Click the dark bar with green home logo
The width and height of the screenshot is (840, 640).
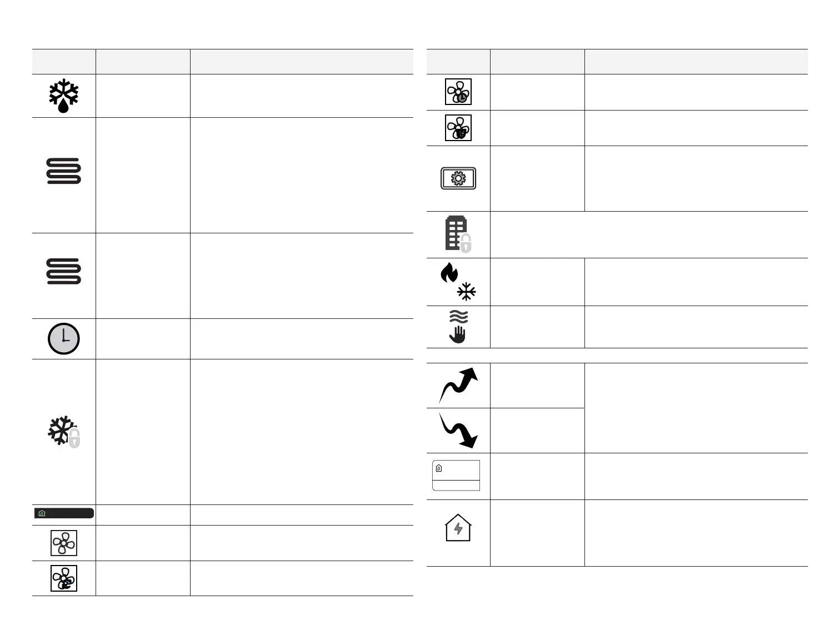click(x=64, y=513)
